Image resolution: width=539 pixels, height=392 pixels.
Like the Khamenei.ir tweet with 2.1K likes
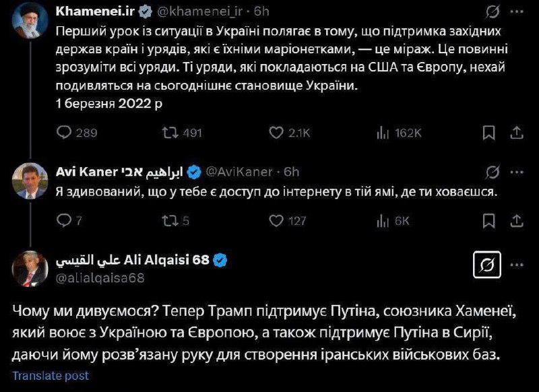click(276, 133)
